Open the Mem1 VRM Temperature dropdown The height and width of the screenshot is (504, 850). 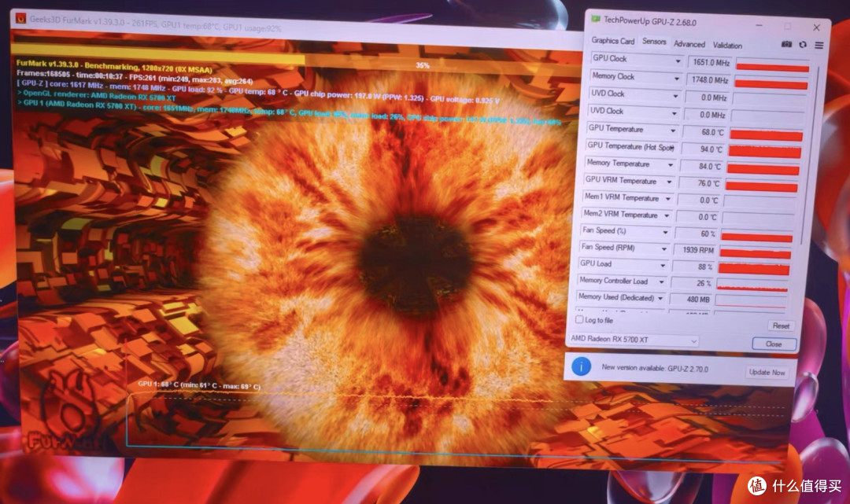click(668, 199)
